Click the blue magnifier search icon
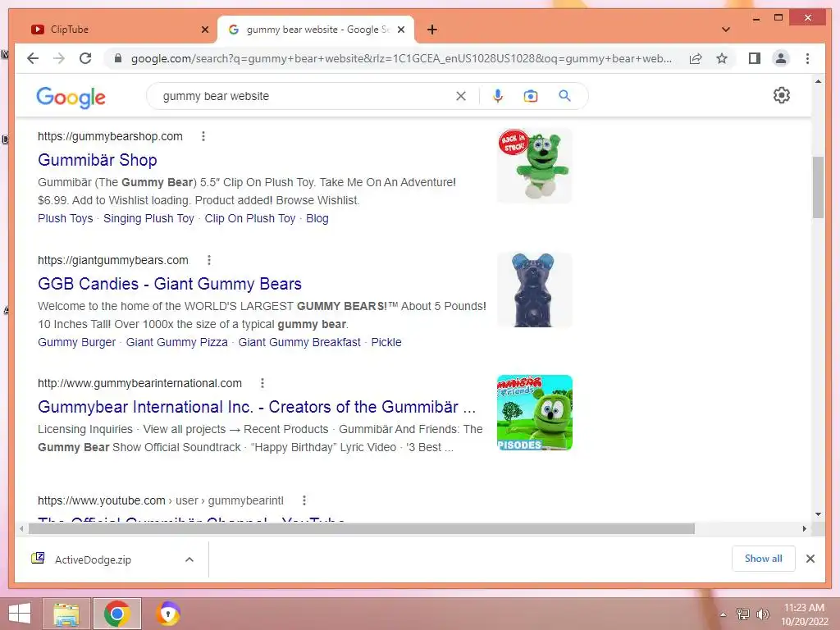 point(564,96)
